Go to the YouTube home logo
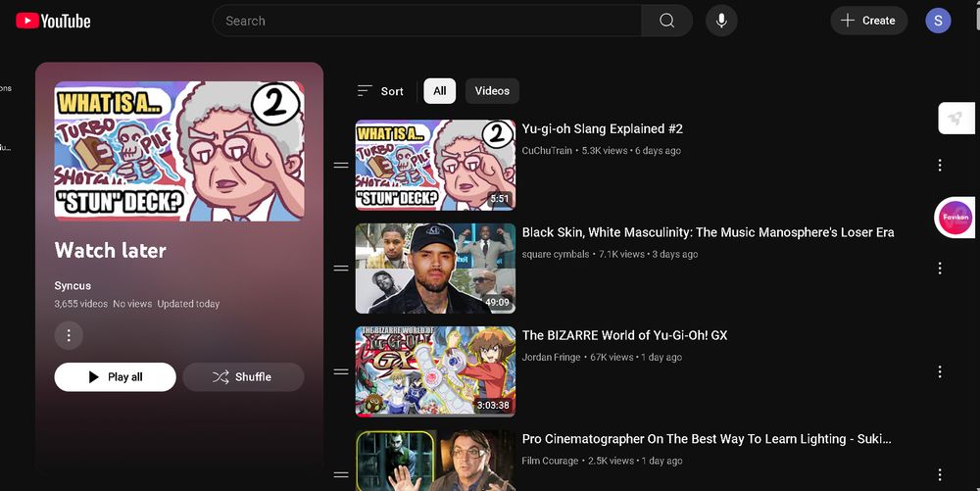Image resolution: width=980 pixels, height=491 pixels. tap(53, 21)
